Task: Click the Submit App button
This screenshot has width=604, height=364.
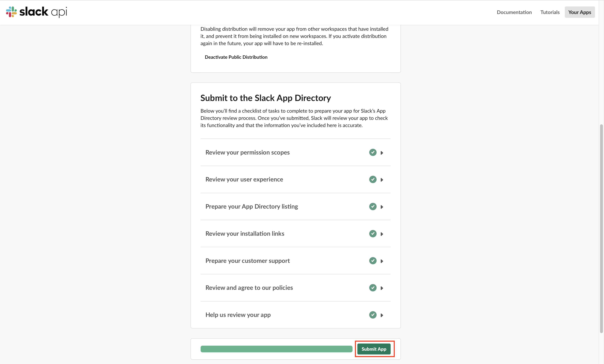Action: [x=374, y=349]
